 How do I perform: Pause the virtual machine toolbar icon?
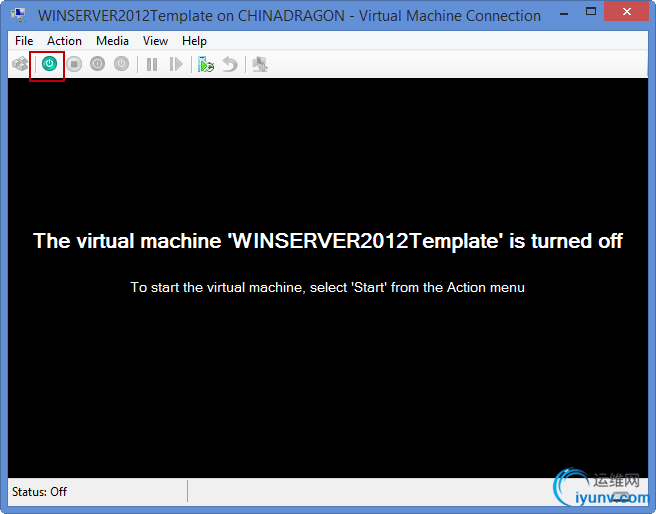pyautogui.click(x=152, y=64)
